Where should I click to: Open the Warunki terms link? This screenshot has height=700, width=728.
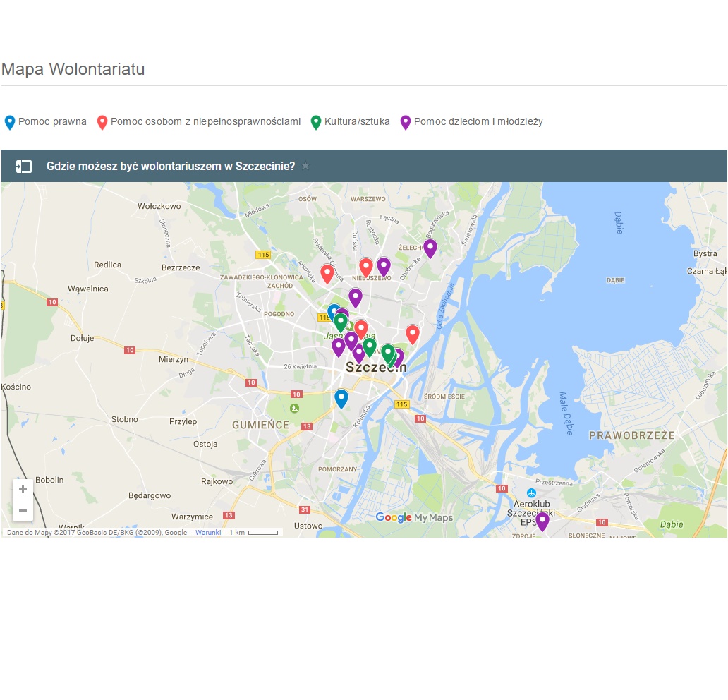(208, 532)
